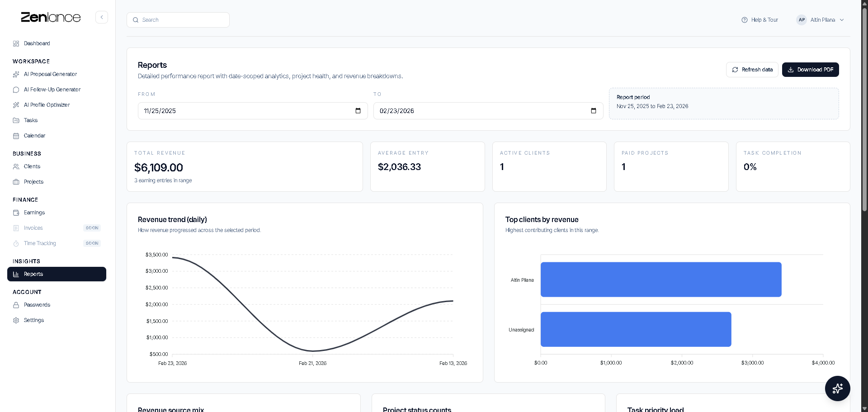The width and height of the screenshot is (868, 412).
Task: Open the Tasks section
Action: coord(30,120)
